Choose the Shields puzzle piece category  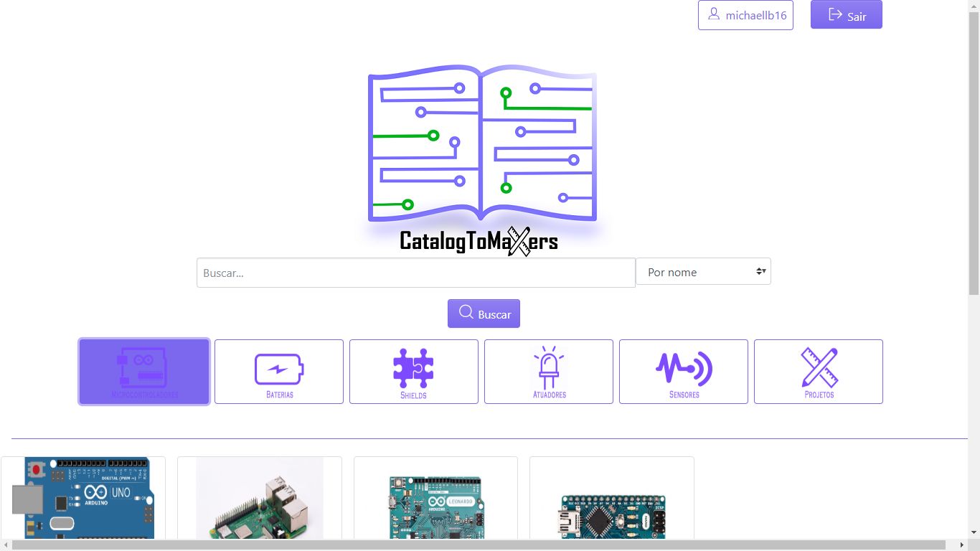click(414, 371)
